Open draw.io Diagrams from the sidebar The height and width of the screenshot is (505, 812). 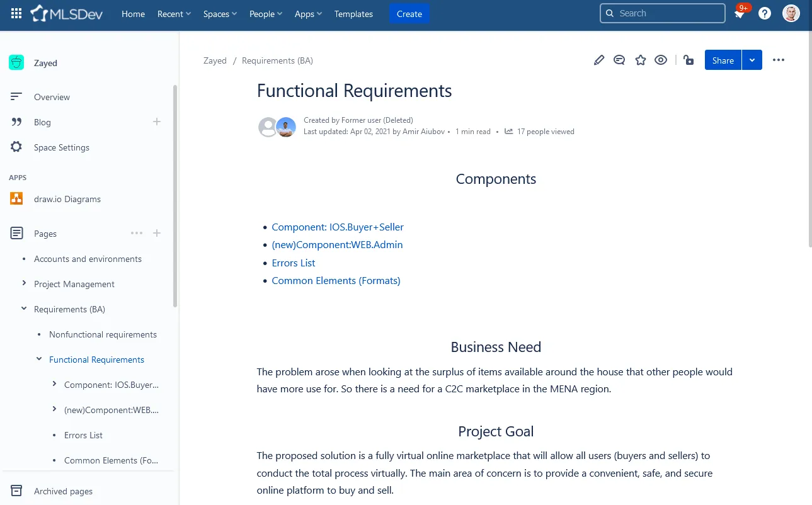tap(67, 199)
